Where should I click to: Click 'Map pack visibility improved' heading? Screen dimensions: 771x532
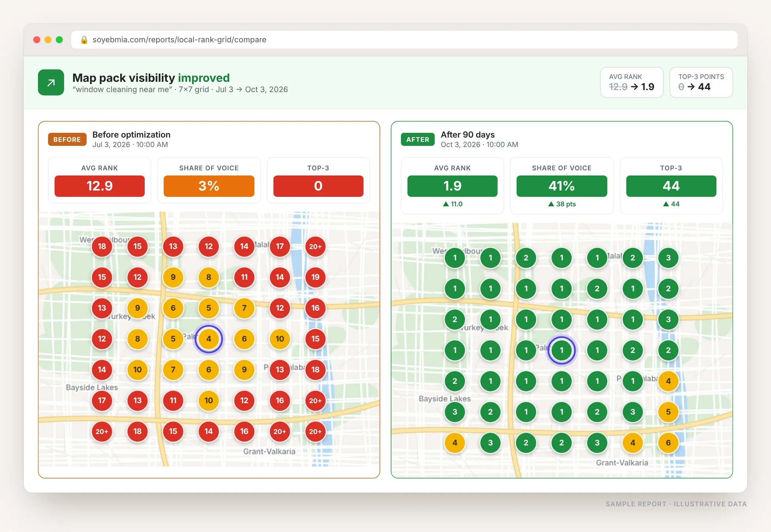coord(151,78)
